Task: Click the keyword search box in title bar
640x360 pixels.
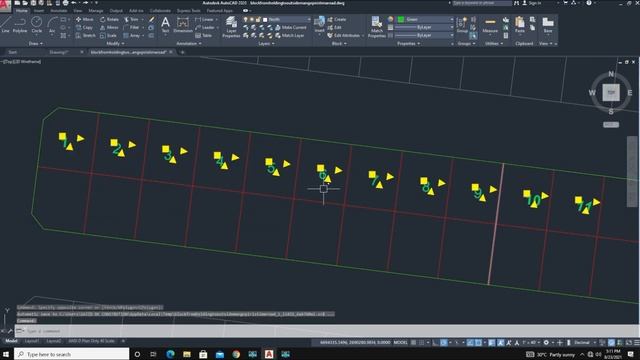Action: point(482,3)
